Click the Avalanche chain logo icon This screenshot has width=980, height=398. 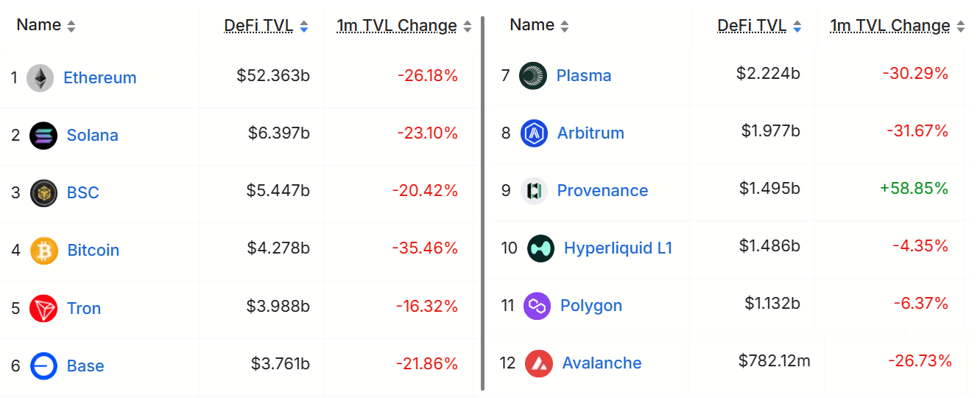pyautogui.click(x=539, y=363)
